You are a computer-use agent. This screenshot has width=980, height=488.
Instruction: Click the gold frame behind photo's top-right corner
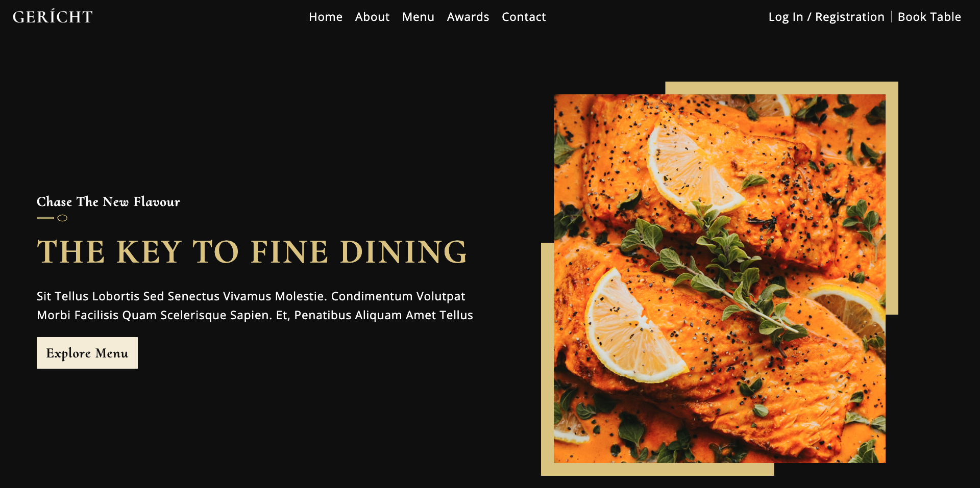pyautogui.click(x=891, y=88)
